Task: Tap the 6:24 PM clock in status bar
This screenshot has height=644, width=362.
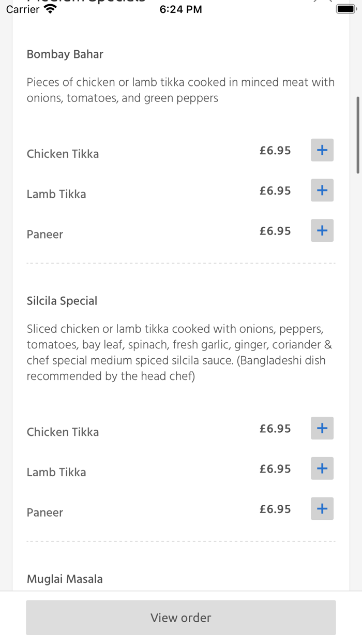Action: coord(180,8)
